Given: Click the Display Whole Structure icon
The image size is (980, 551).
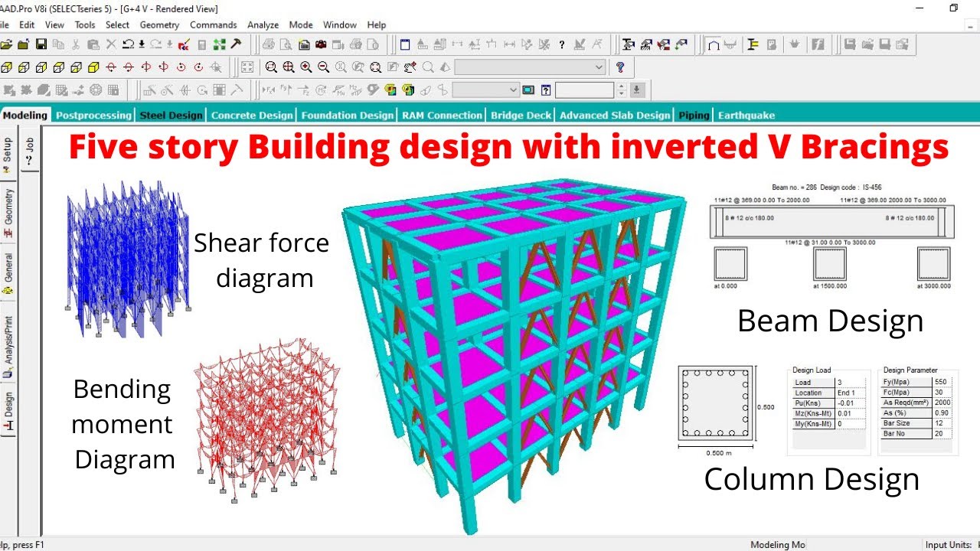Looking at the screenshot, I should coord(247,67).
